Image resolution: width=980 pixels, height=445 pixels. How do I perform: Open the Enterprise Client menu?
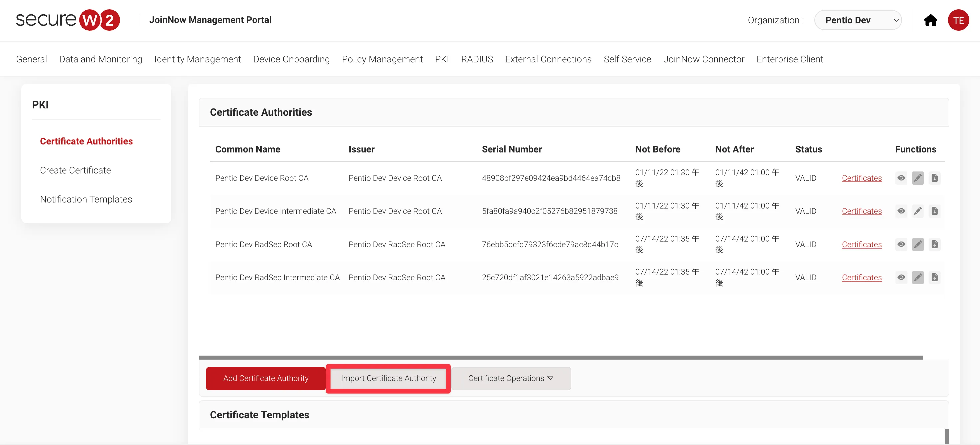pyautogui.click(x=789, y=59)
